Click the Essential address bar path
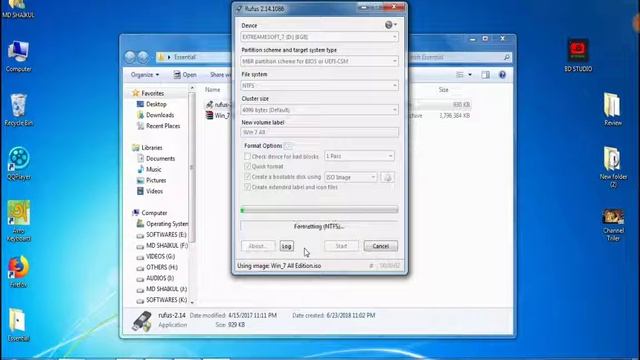Viewport: 640px width, 360px height. (184, 57)
